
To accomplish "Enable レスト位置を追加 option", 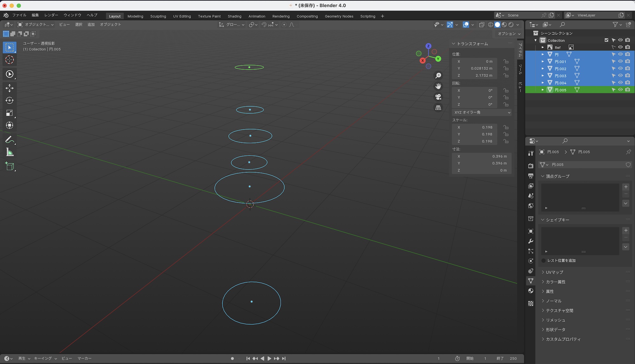I will 544,261.
